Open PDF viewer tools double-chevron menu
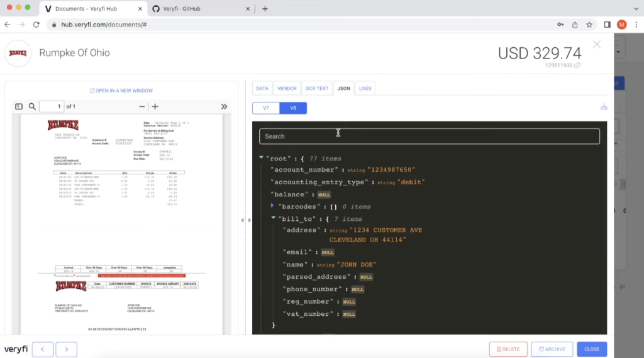Viewport: 644px width, 358px height. 224,107
